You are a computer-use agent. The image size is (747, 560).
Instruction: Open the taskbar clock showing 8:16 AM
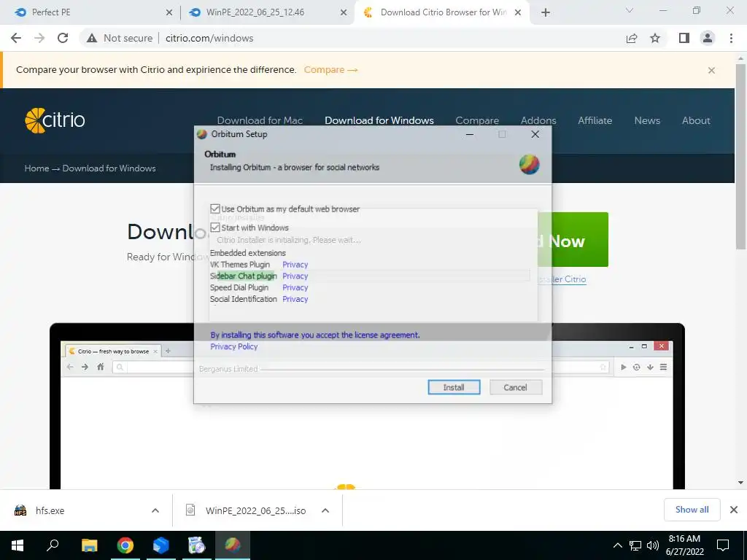pyautogui.click(x=684, y=545)
